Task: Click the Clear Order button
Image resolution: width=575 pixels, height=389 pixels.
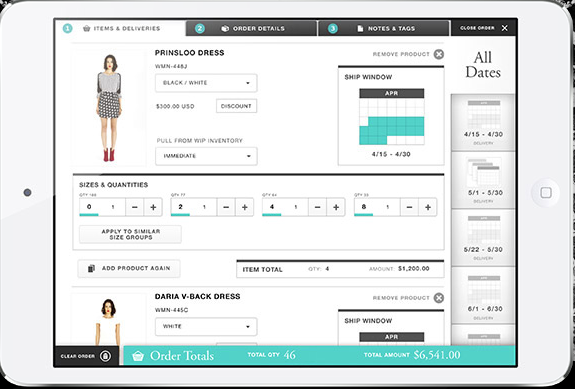Action: [86, 356]
